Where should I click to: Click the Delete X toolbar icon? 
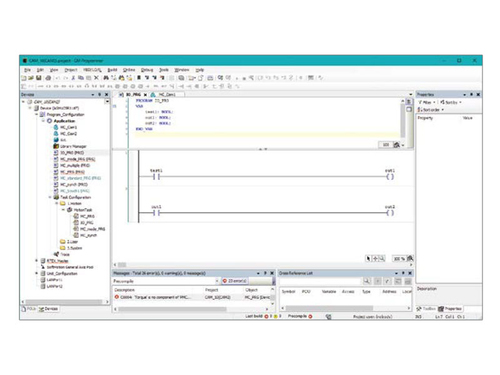[x=96, y=78]
